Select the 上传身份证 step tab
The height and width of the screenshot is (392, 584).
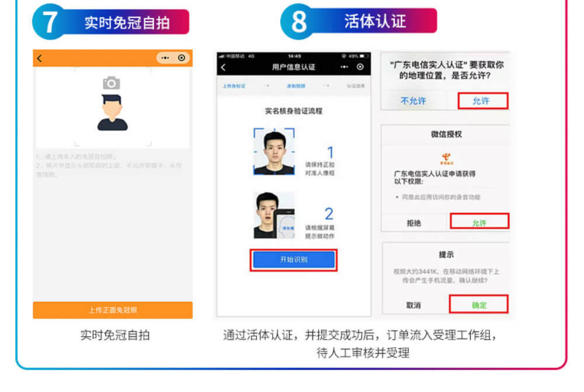coord(234,86)
